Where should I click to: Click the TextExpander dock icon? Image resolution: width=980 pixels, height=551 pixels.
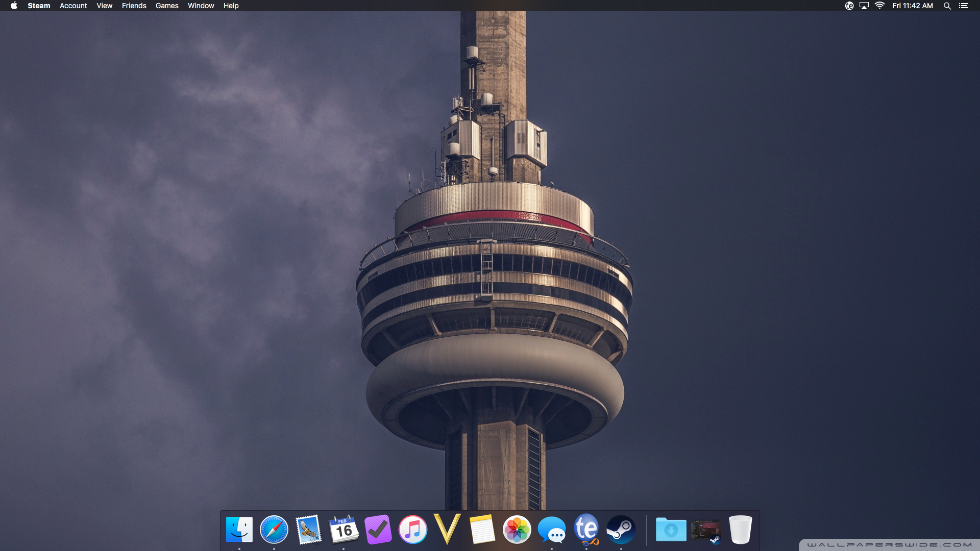(586, 530)
